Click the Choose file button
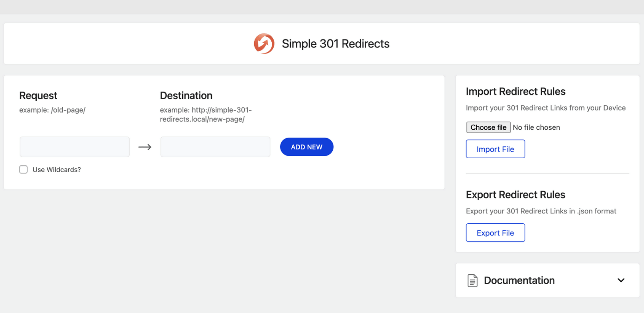The height and width of the screenshot is (313, 644). pos(488,127)
